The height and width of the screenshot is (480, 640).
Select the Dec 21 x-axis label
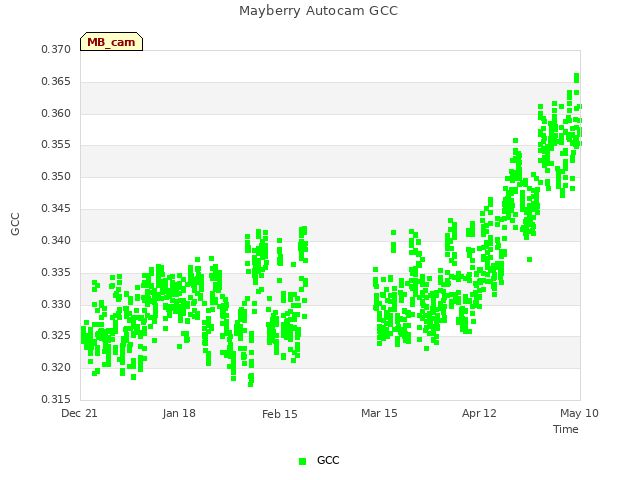pyautogui.click(x=79, y=413)
